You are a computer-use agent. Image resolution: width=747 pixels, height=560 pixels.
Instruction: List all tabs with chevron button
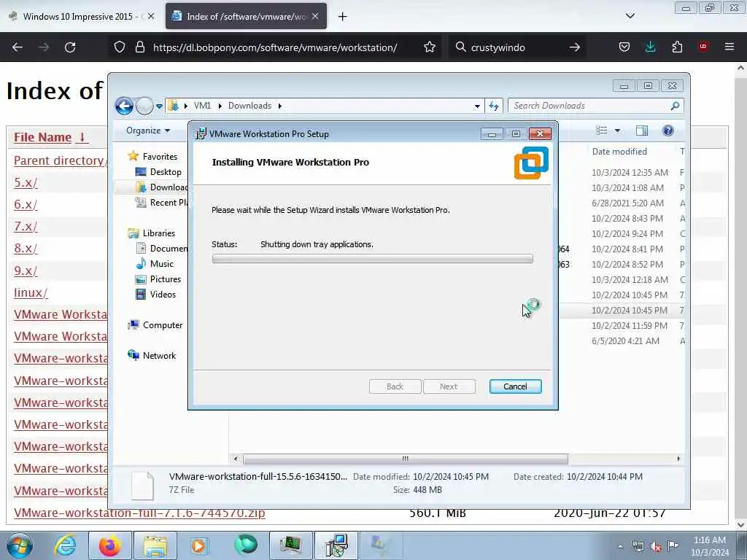click(630, 16)
